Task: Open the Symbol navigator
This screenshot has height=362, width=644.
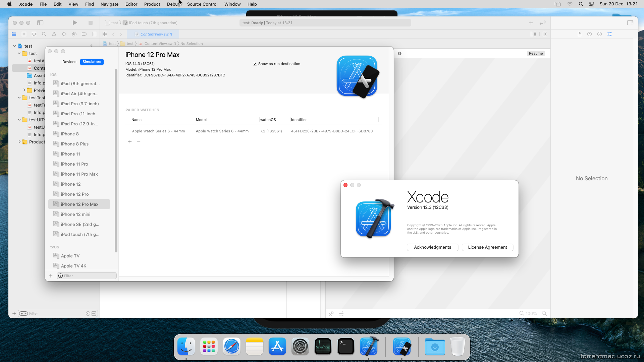Action: click(34, 34)
